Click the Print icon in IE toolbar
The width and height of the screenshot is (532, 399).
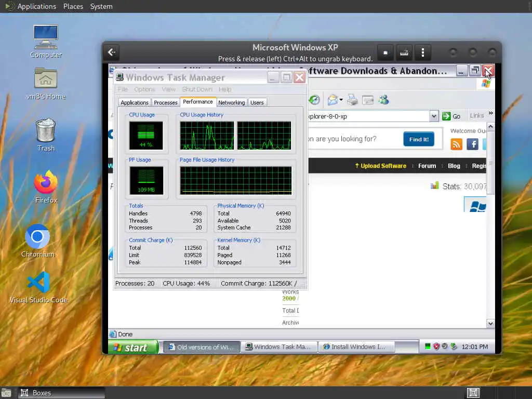(x=353, y=100)
